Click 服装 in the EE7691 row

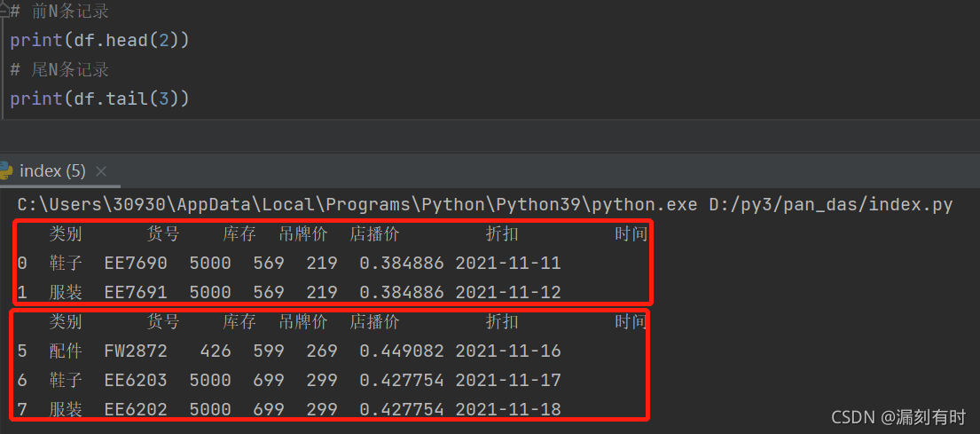click(66, 292)
